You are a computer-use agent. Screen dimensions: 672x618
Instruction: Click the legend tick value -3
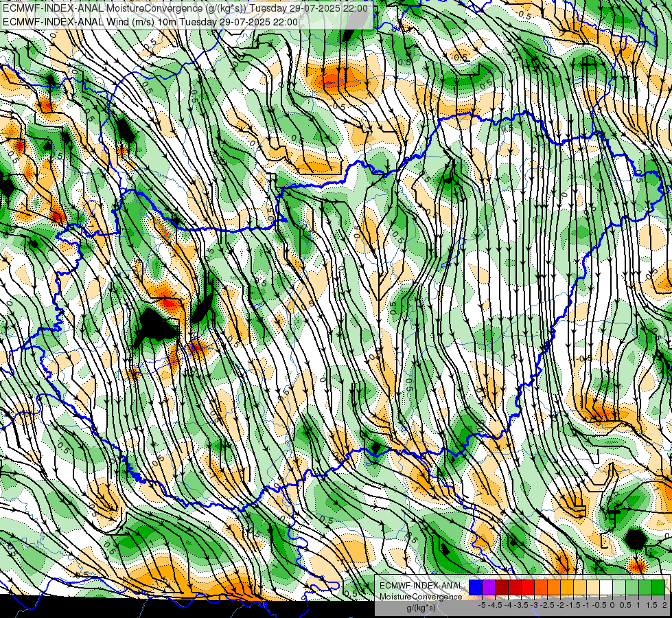534,605
